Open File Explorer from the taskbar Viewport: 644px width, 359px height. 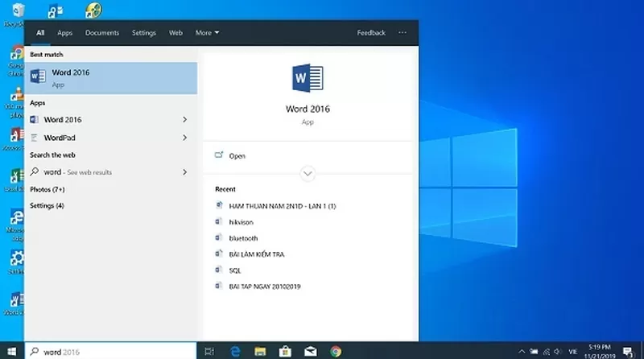click(x=260, y=352)
